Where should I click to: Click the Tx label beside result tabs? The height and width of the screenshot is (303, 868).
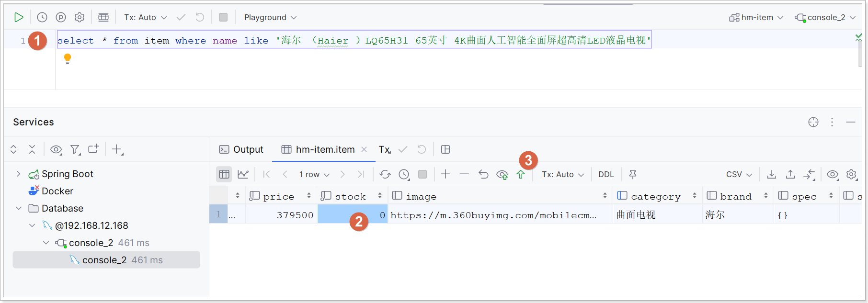pyautogui.click(x=385, y=149)
